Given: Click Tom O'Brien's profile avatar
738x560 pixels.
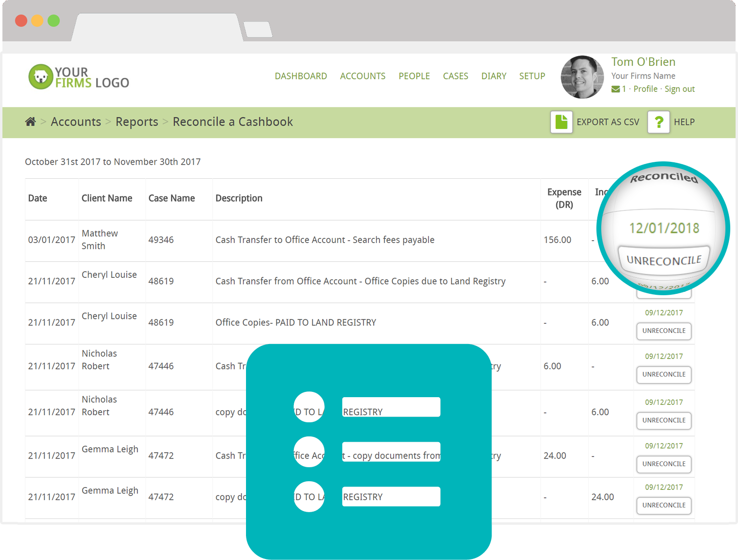Looking at the screenshot, I should [582, 77].
